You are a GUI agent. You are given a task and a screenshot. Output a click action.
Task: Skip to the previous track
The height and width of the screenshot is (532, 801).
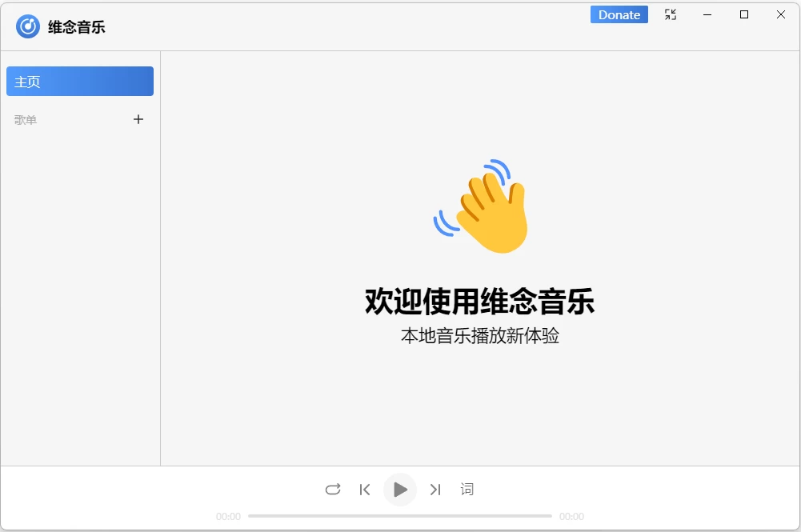[x=365, y=490]
